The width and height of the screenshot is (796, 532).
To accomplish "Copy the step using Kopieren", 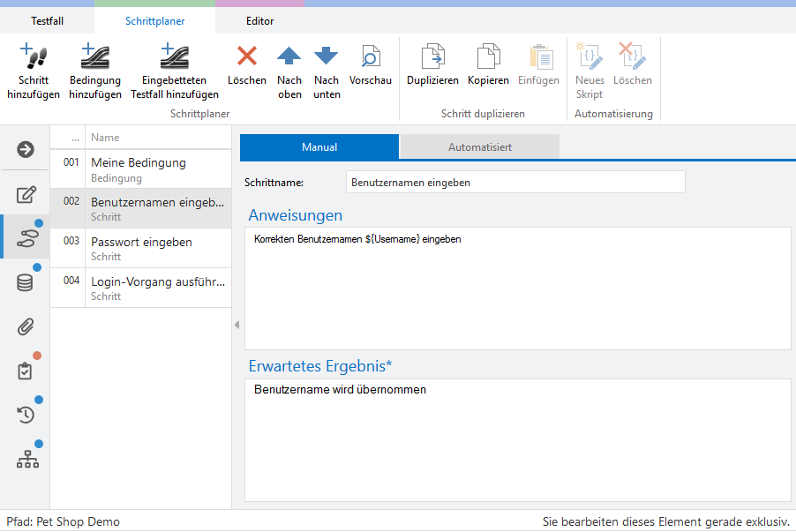I will [x=488, y=57].
